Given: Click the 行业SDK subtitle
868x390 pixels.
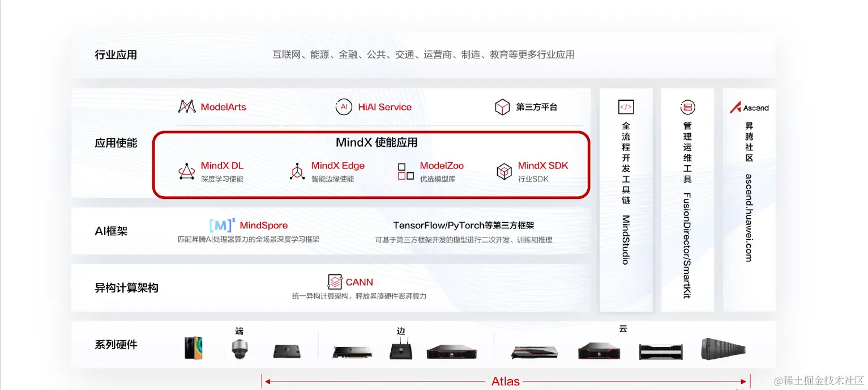Looking at the screenshot, I should [x=533, y=179].
